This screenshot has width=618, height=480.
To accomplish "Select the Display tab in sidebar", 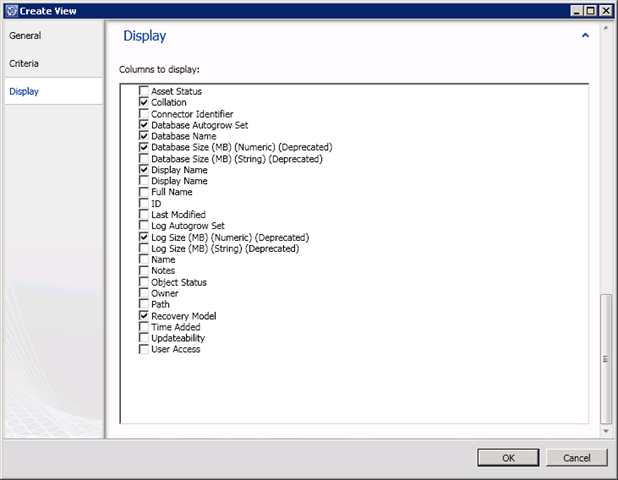I will [x=25, y=91].
